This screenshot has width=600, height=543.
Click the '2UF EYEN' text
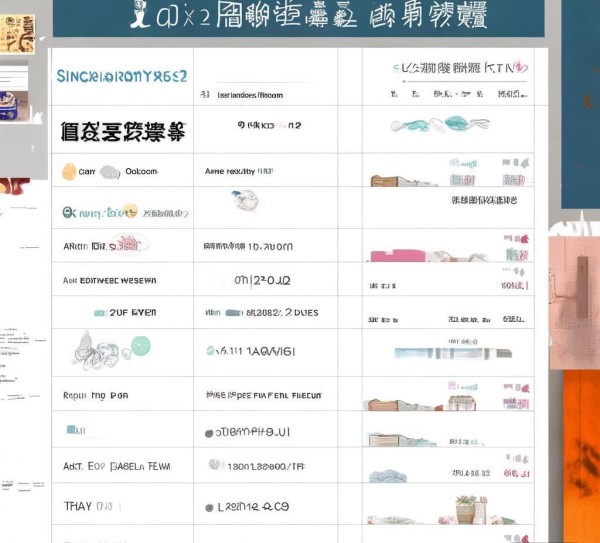pos(133,313)
